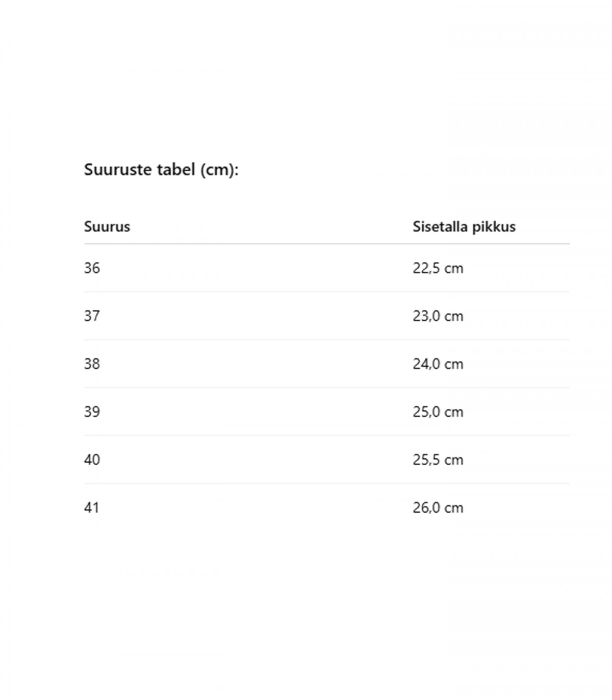Click the word Sisetalla in header
This screenshot has width=612, height=700.
[x=440, y=227]
